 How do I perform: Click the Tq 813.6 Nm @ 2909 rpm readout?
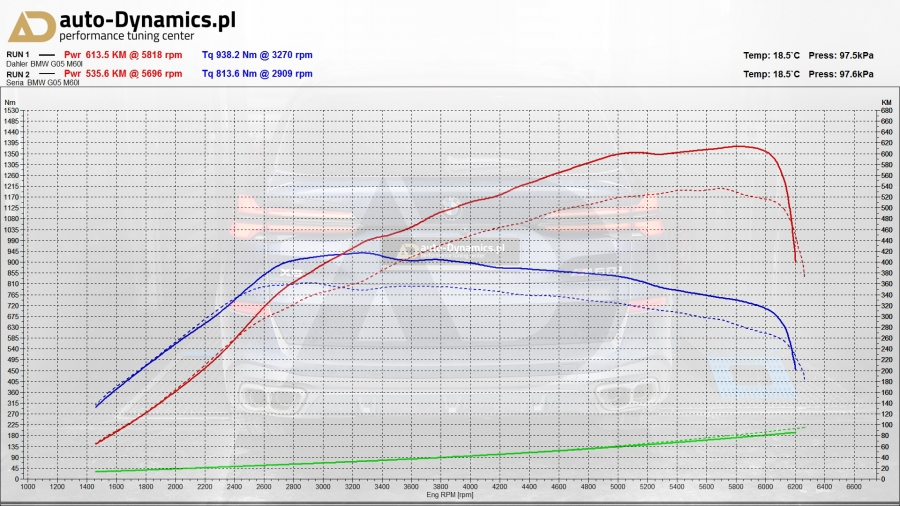tap(257, 74)
